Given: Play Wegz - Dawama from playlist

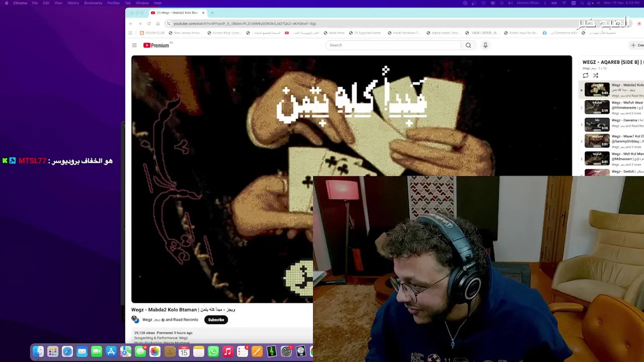Looking at the screenshot, I should click(597, 124).
